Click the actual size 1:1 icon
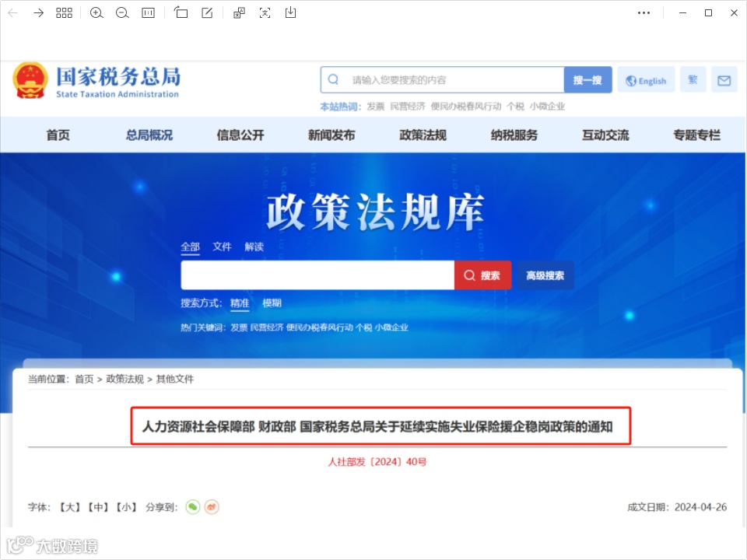747x560 pixels. coord(148,13)
